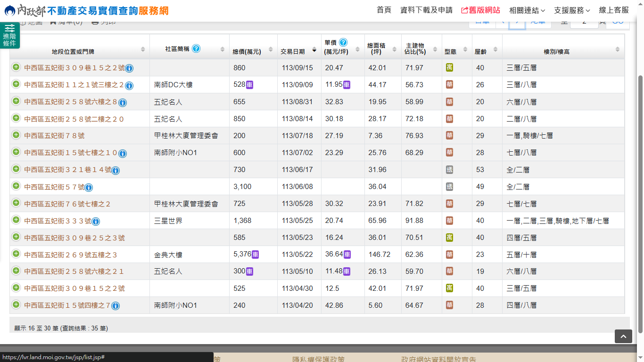Click help icon next to 社區簡稱 header
The width and height of the screenshot is (644, 362).
196,49
